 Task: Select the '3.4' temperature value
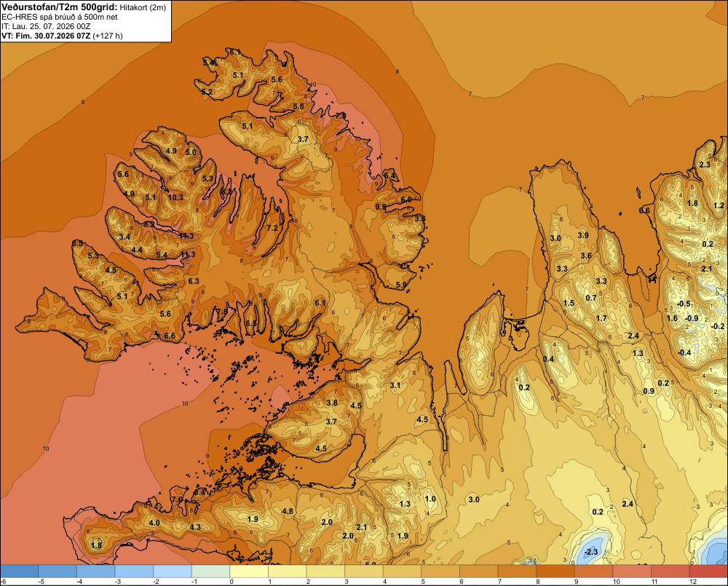click(x=124, y=237)
